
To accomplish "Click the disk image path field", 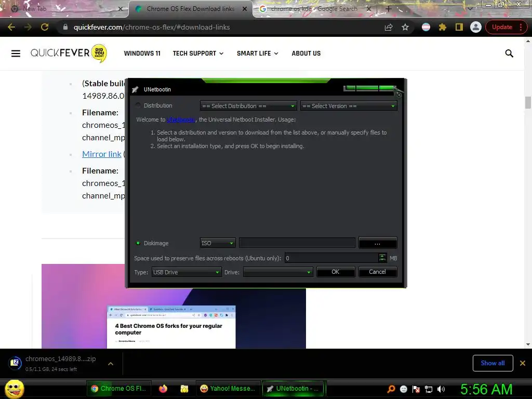I will click(x=297, y=243).
